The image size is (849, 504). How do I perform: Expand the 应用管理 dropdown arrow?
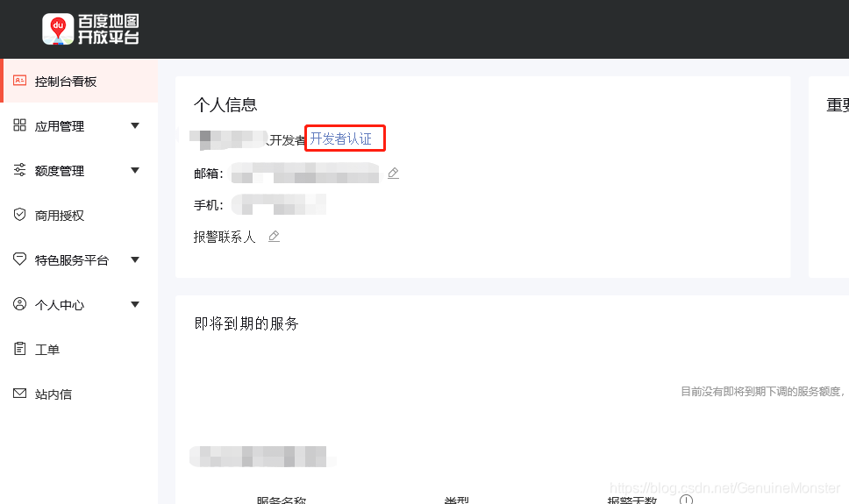click(x=135, y=125)
